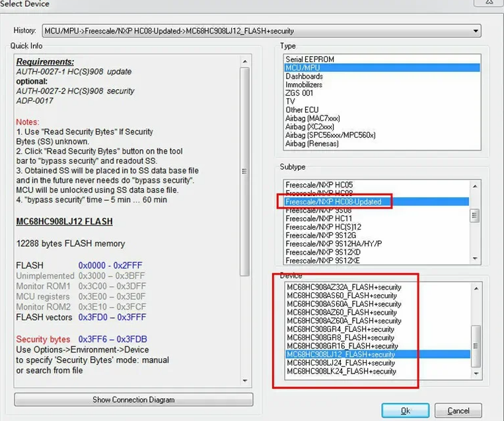Select Dashboards type entry
Image resolution: width=504 pixels, height=421 pixels.
[x=304, y=77]
